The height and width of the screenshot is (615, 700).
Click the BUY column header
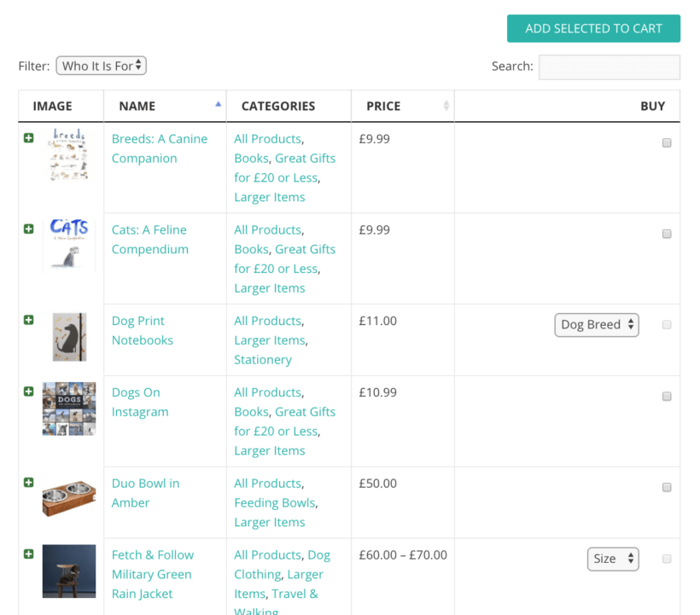pos(653,106)
